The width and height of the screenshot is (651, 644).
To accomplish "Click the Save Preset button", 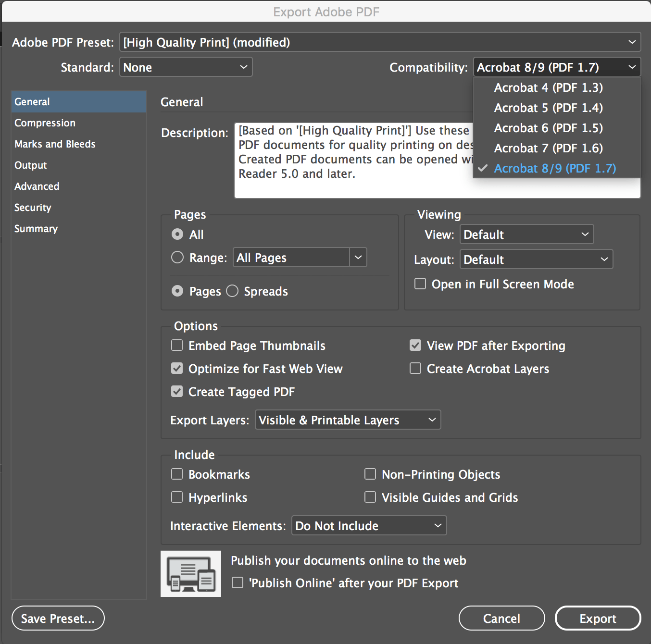I will point(58,618).
